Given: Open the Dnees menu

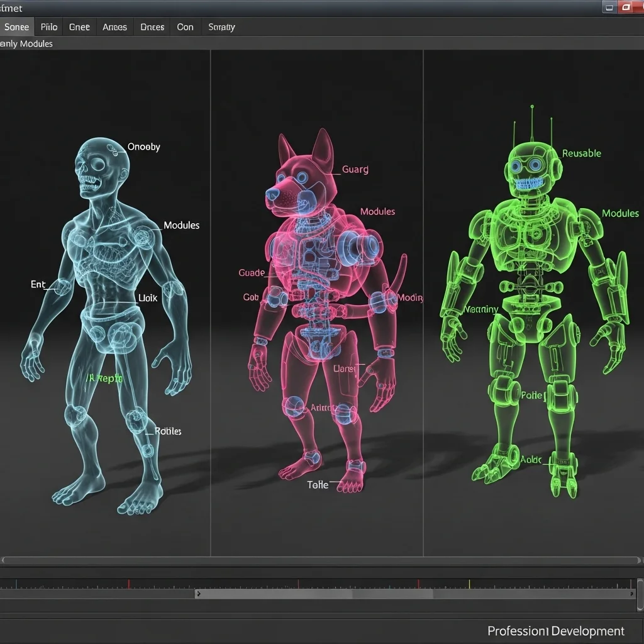Looking at the screenshot, I should click(x=152, y=26).
